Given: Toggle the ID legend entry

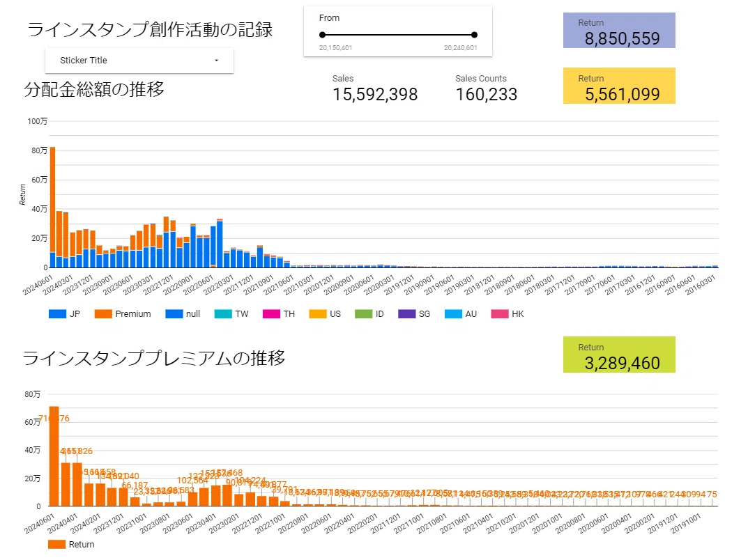Looking at the screenshot, I should point(369,313).
